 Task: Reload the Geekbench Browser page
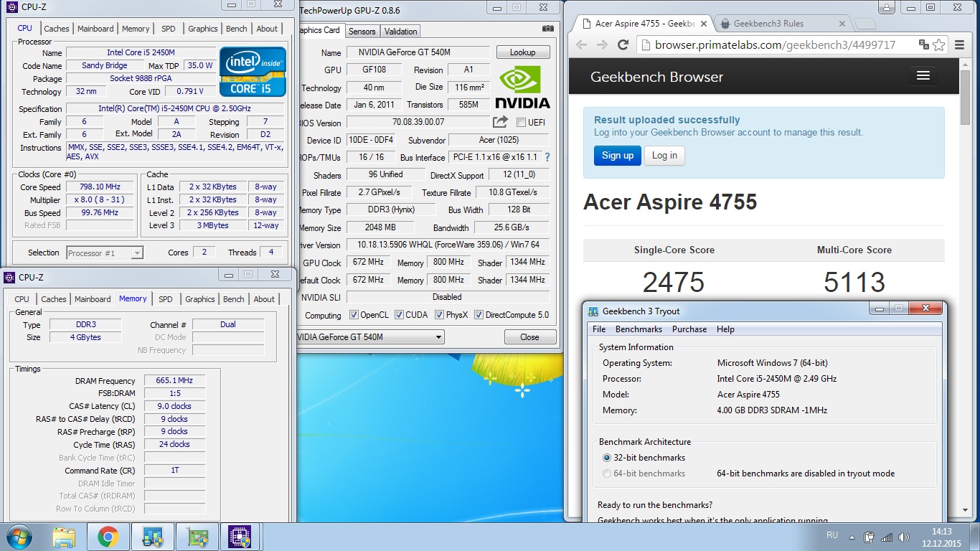(x=623, y=44)
